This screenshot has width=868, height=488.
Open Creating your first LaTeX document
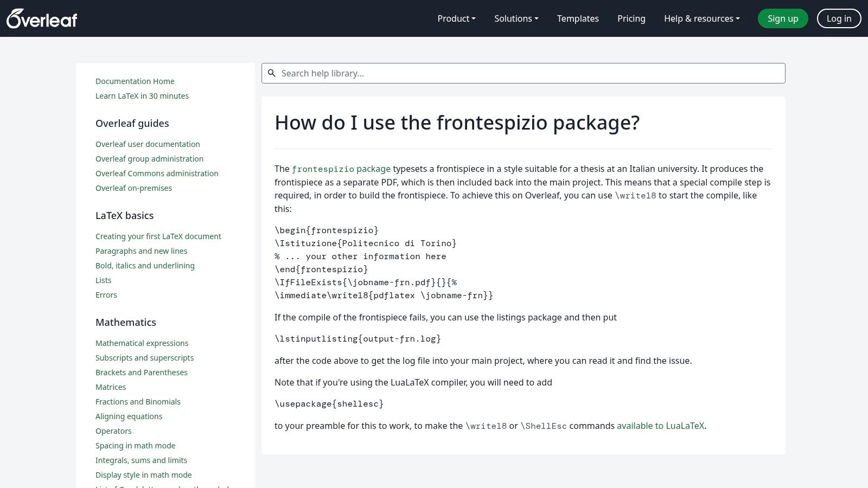[x=158, y=236]
